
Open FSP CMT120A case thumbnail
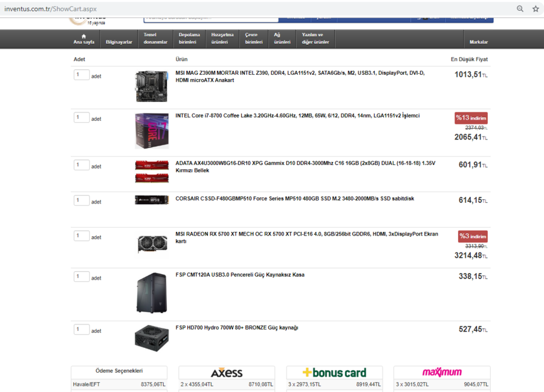[152, 293]
